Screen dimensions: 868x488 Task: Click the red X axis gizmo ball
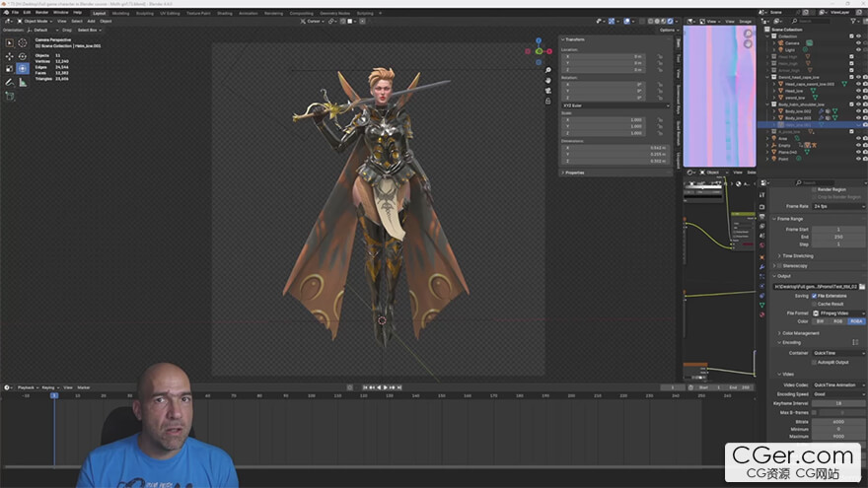point(549,51)
